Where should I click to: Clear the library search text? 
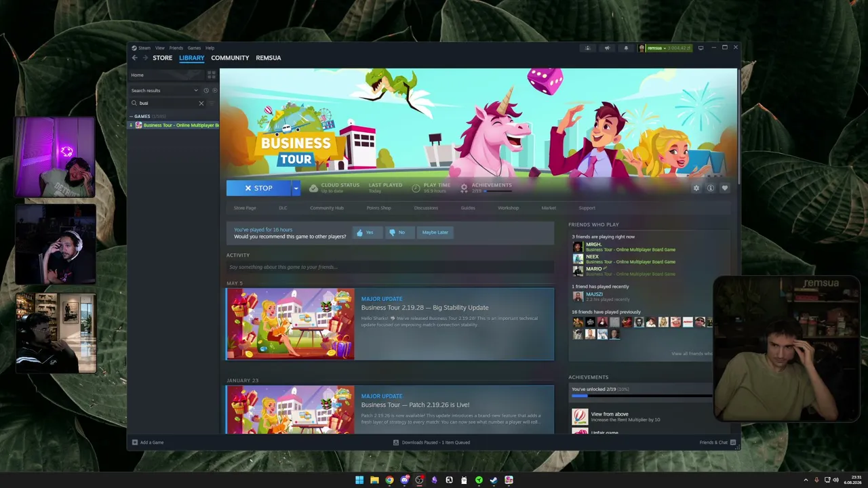coord(201,103)
